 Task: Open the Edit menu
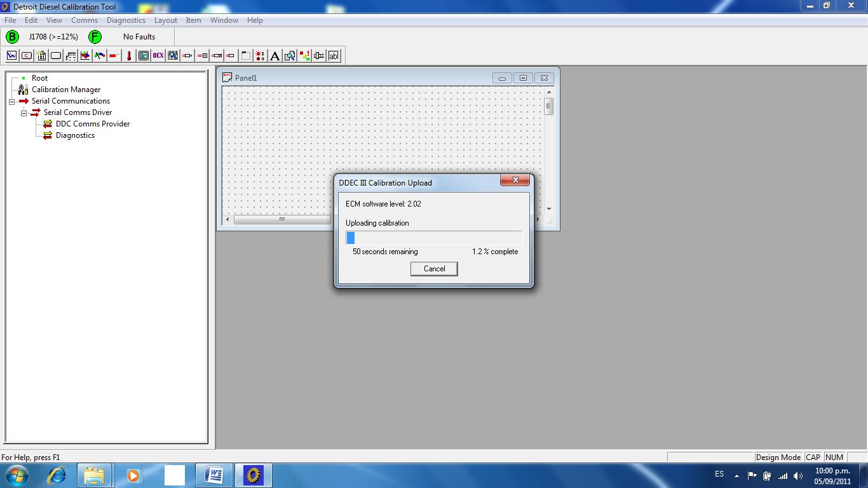point(31,20)
